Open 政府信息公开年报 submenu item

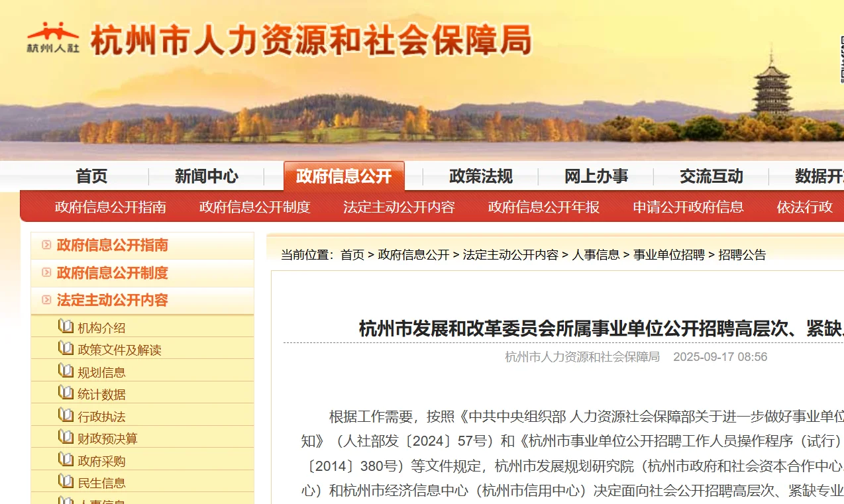coord(544,207)
